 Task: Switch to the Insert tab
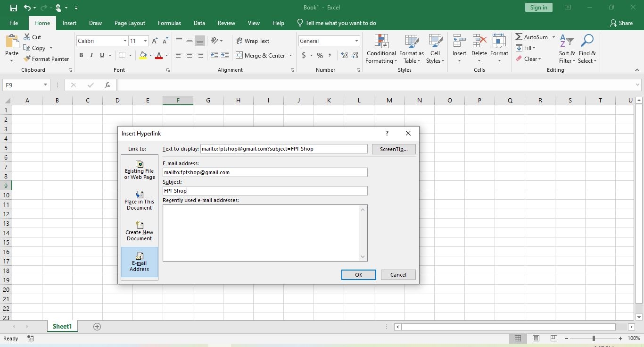pos(69,23)
